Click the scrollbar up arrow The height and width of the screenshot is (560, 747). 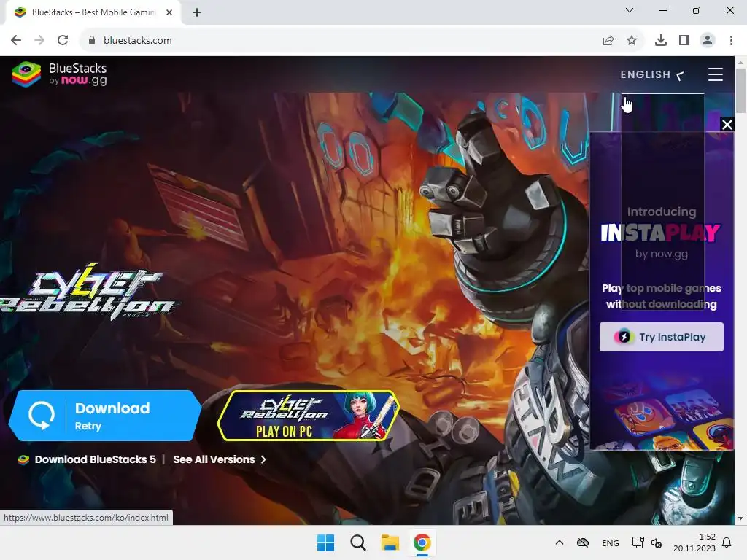[x=740, y=63]
